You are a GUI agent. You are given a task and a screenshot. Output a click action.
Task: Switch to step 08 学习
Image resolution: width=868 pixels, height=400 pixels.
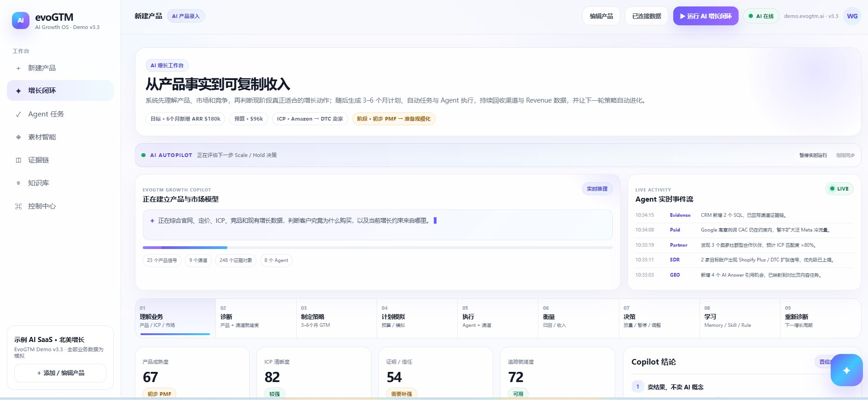click(740, 318)
